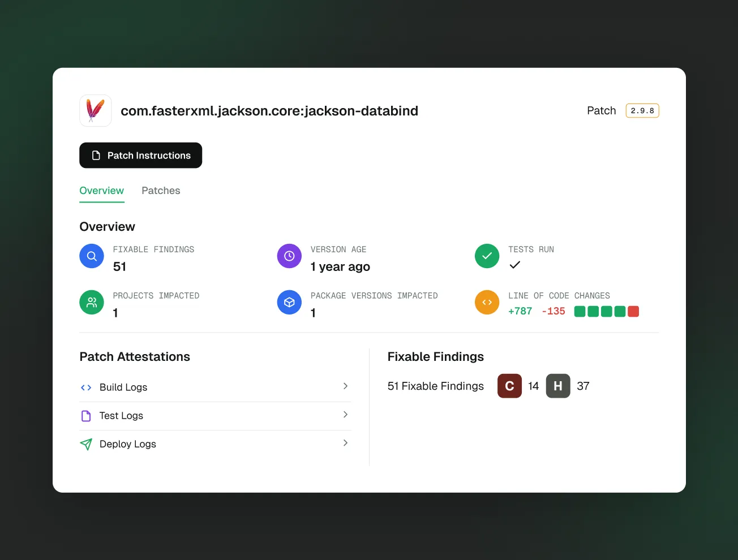Expand Test Logs with its chevron
The height and width of the screenshot is (560, 738).
point(345,415)
